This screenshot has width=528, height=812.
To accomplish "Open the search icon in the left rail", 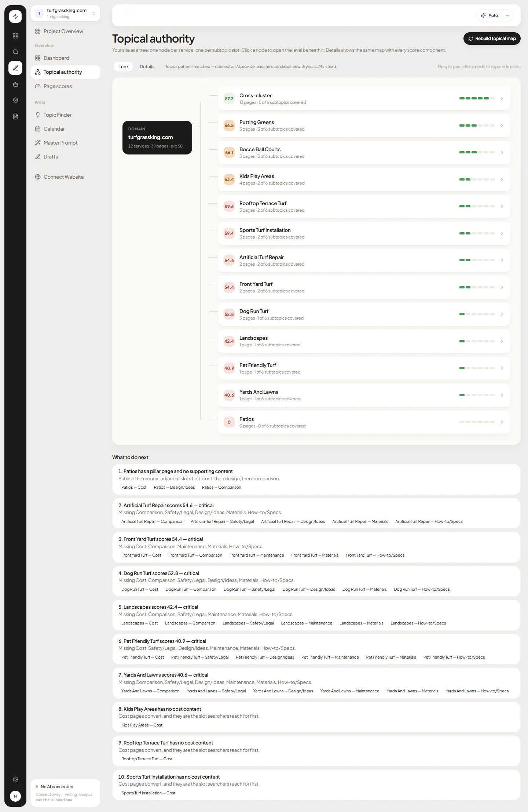I will tap(15, 52).
